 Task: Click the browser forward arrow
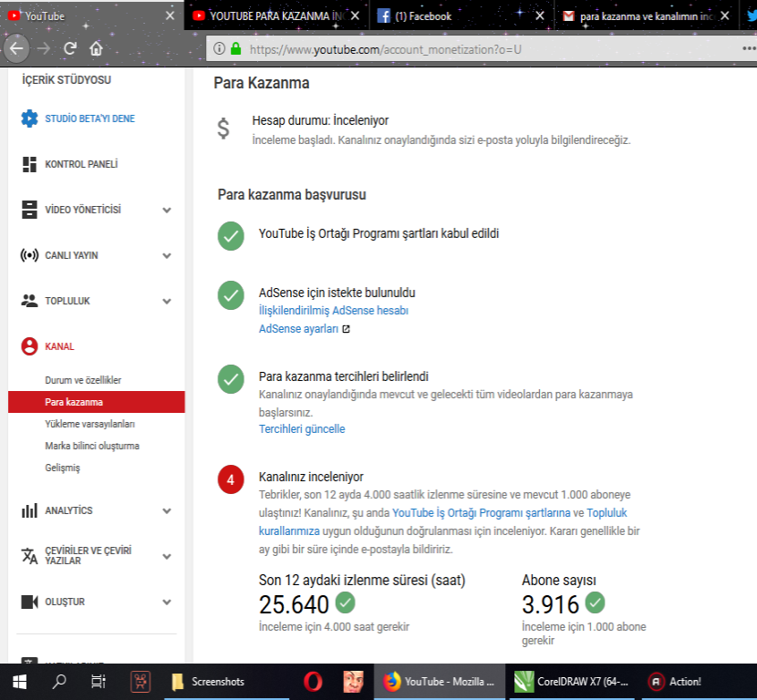tap(44, 48)
